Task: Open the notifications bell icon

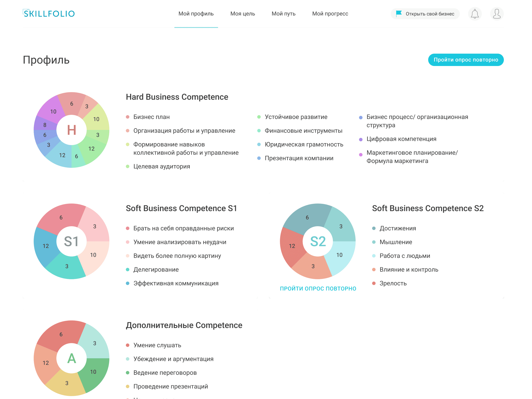Action: [x=475, y=14]
